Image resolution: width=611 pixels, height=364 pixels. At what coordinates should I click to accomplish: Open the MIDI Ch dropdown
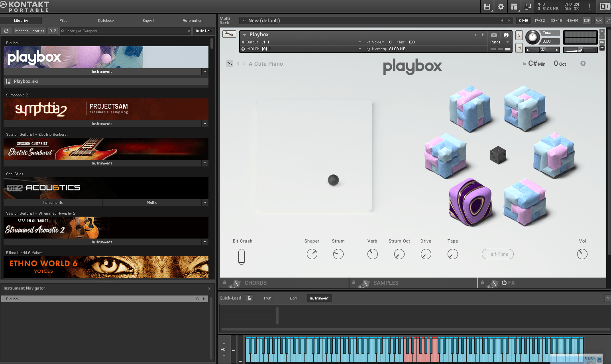click(302, 49)
